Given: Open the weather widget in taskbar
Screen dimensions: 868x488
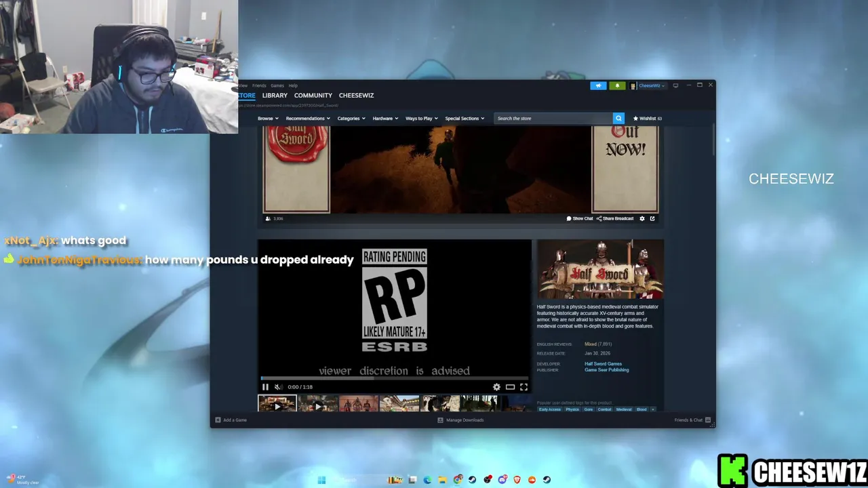Looking at the screenshot, I should 22,480.
